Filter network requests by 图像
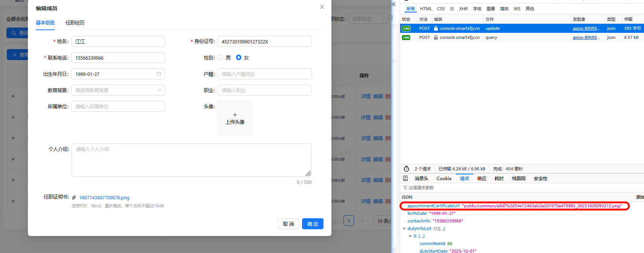The height and width of the screenshot is (253, 644). point(491,9)
